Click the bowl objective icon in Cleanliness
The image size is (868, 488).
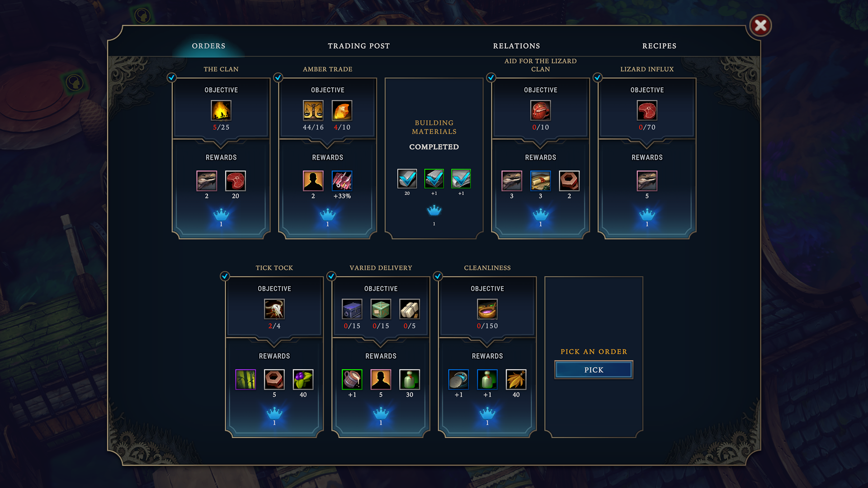click(487, 310)
